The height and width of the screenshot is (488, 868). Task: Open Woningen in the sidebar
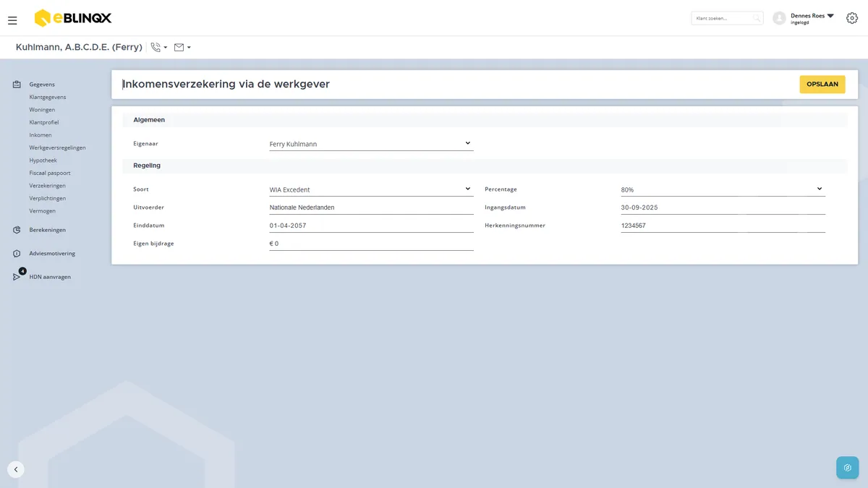(x=42, y=110)
